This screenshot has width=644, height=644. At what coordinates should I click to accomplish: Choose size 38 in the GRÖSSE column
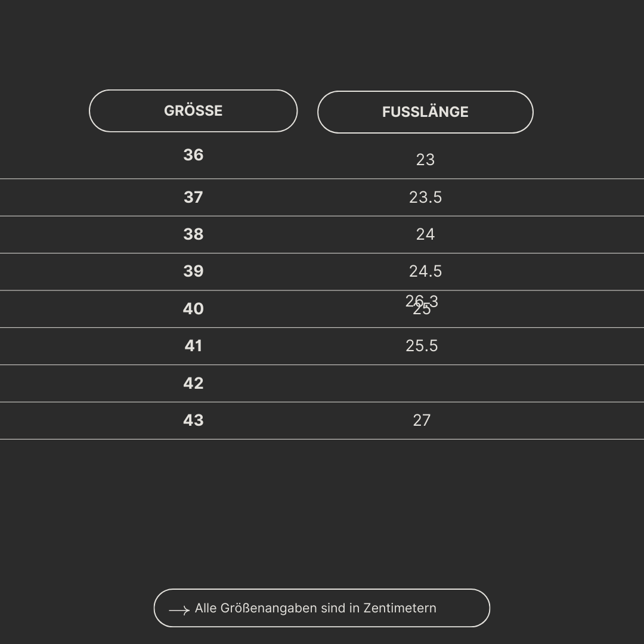click(193, 234)
